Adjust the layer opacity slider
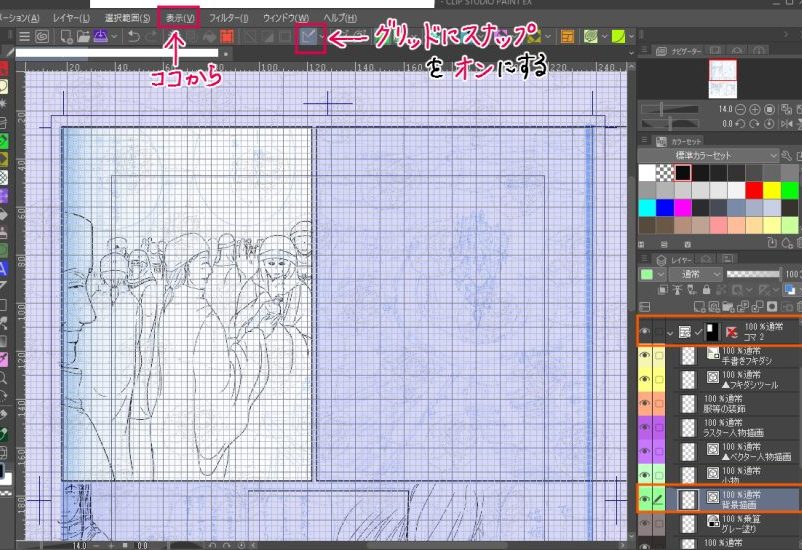802x550 pixels. coord(754,275)
